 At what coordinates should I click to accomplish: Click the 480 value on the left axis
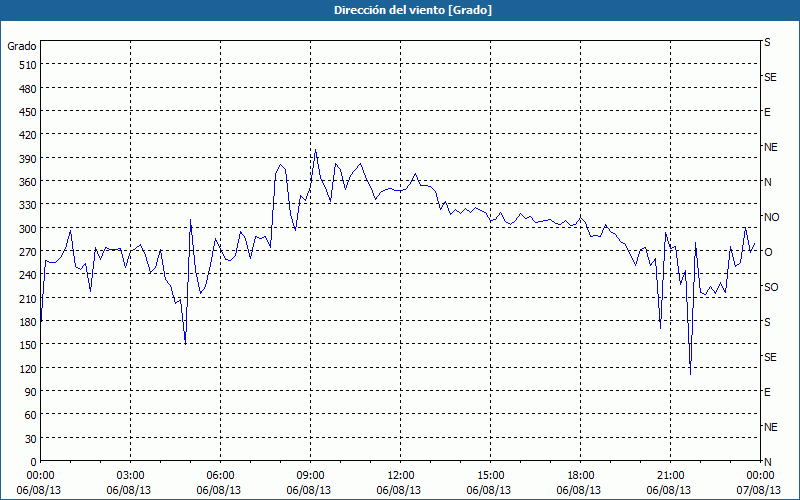click(29, 89)
